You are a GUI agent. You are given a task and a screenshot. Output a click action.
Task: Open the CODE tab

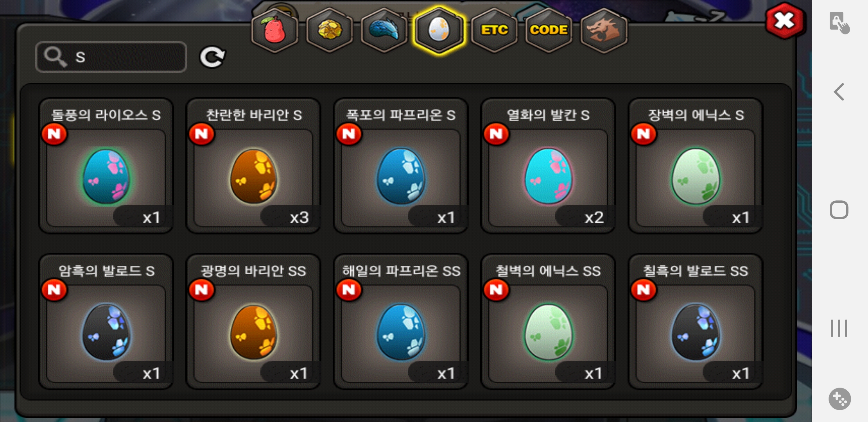coord(549,30)
